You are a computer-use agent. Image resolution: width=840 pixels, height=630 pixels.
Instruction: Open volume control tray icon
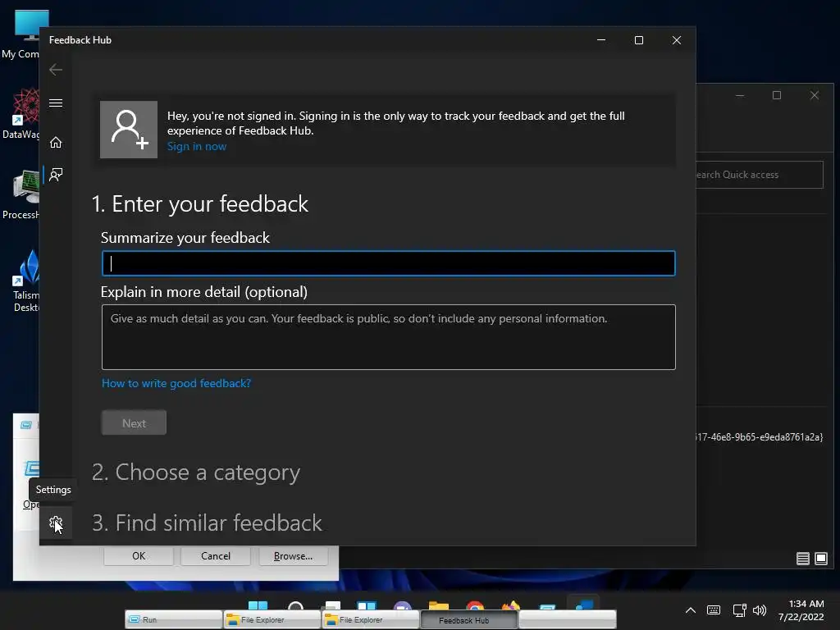pyautogui.click(x=759, y=610)
